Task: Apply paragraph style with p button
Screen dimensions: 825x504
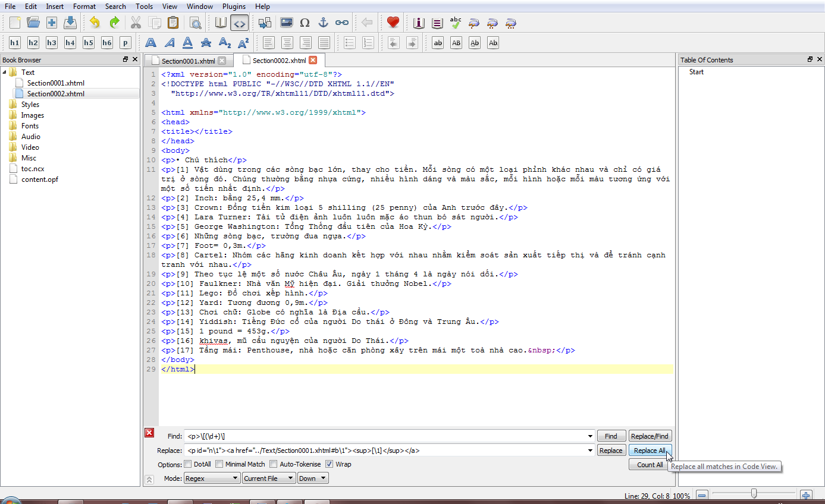Action: 125,43
